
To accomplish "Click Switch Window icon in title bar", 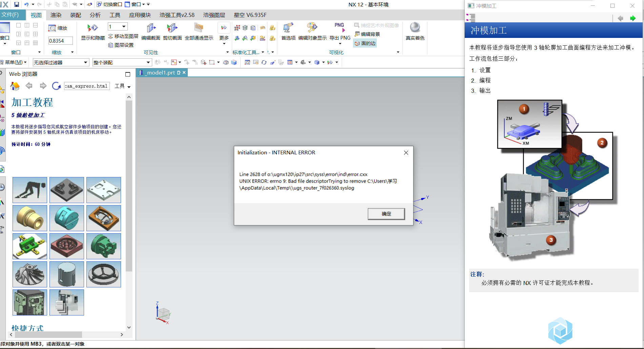I will tap(109, 4).
